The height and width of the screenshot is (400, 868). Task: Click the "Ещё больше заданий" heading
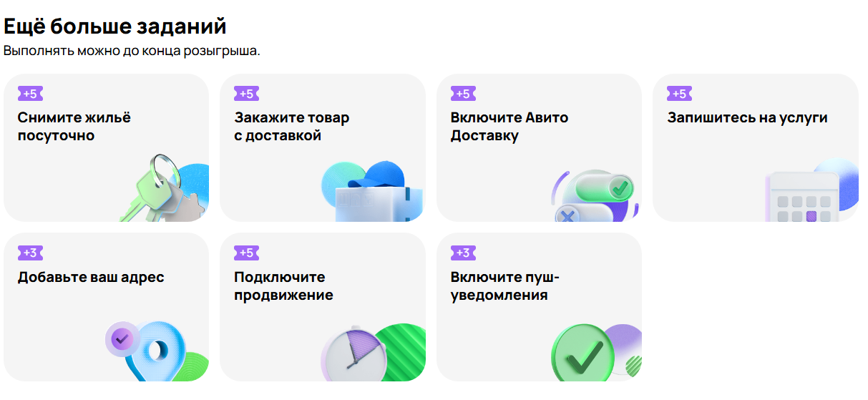(115, 27)
